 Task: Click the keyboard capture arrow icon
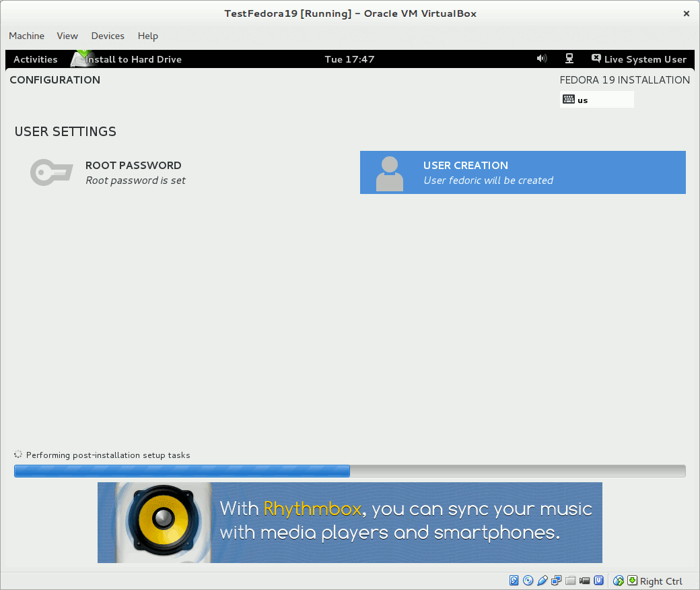(632, 581)
